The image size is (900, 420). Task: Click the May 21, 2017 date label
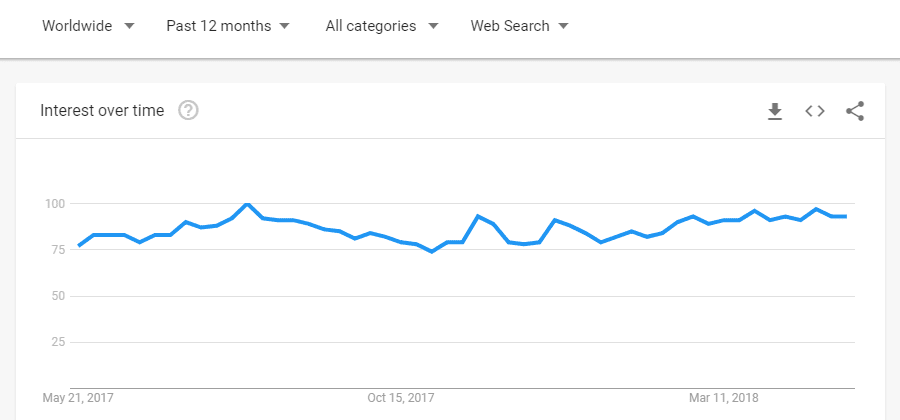pos(79,398)
